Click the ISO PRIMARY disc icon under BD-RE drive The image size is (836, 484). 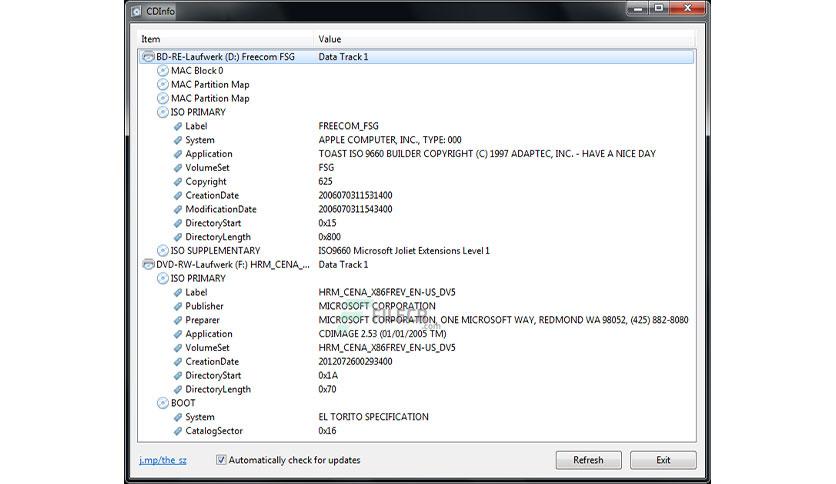point(163,112)
